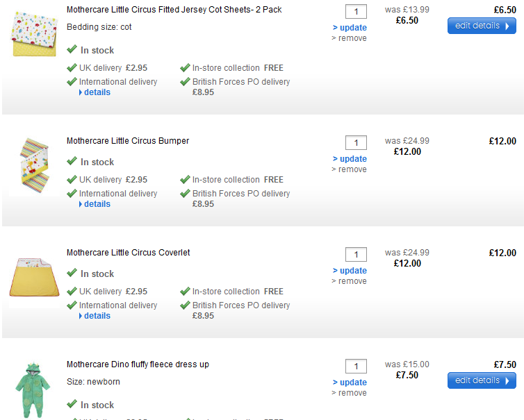Open Mothercare Little Circus Fitted Jersey Cot Sheets title
The image size is (524, 420).
pos(174,10)
